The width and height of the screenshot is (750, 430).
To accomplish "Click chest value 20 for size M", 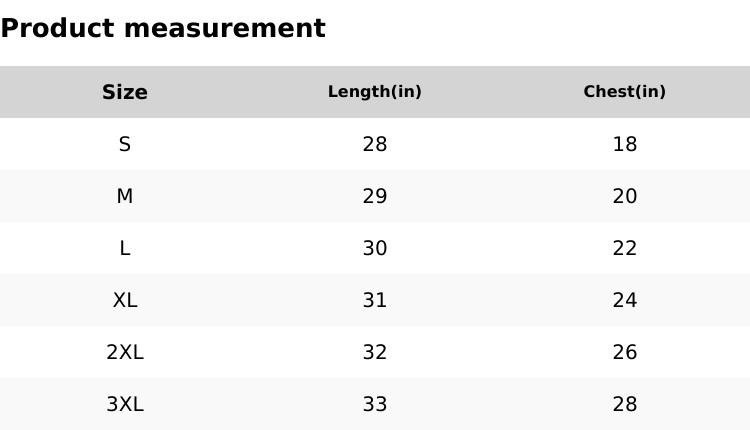I will pyautogui.click(x=625, y=196).
